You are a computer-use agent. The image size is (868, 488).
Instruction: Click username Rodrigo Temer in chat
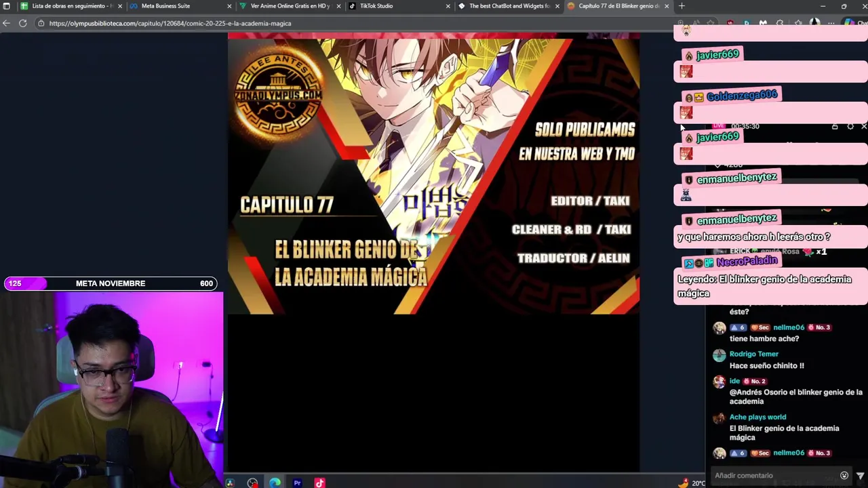click(754, 354)
